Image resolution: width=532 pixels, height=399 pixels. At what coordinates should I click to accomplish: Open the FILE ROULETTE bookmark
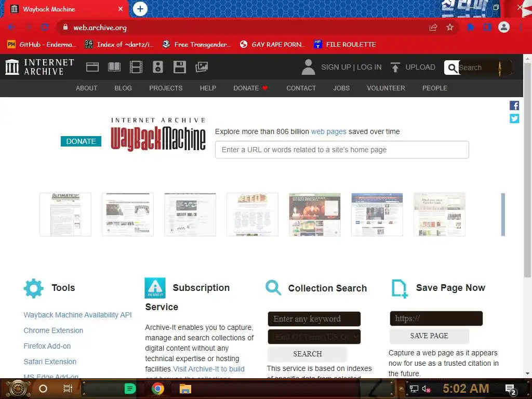(x=345, y=45)
